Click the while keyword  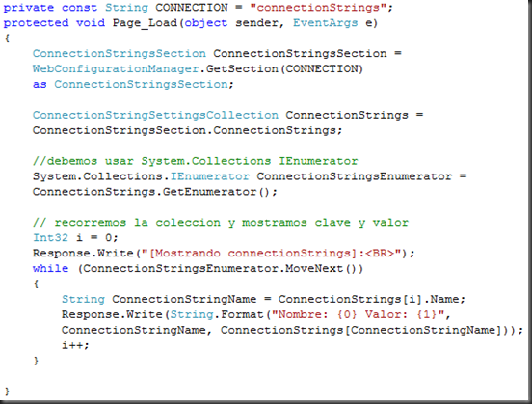[x=50, y=269]
